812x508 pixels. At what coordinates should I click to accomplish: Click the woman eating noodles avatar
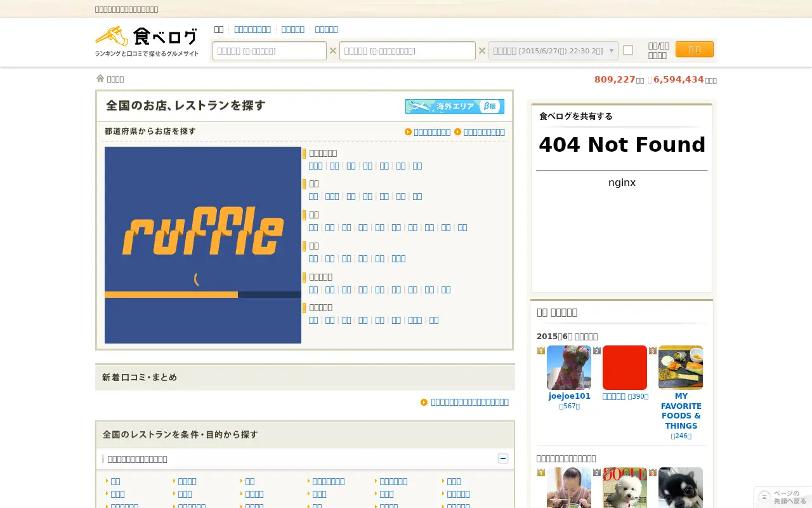coord(569,488)
